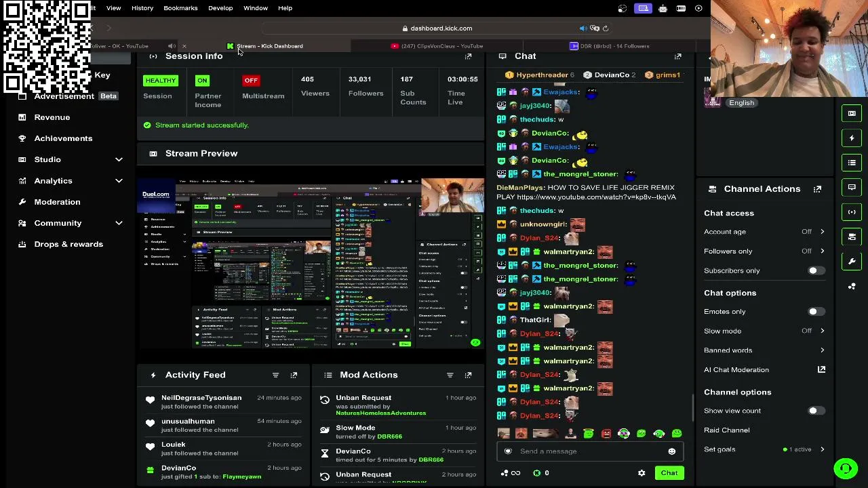The image size is (868, 488).
Task: Expand the Community sidebar section
Action: click(119, 223)
